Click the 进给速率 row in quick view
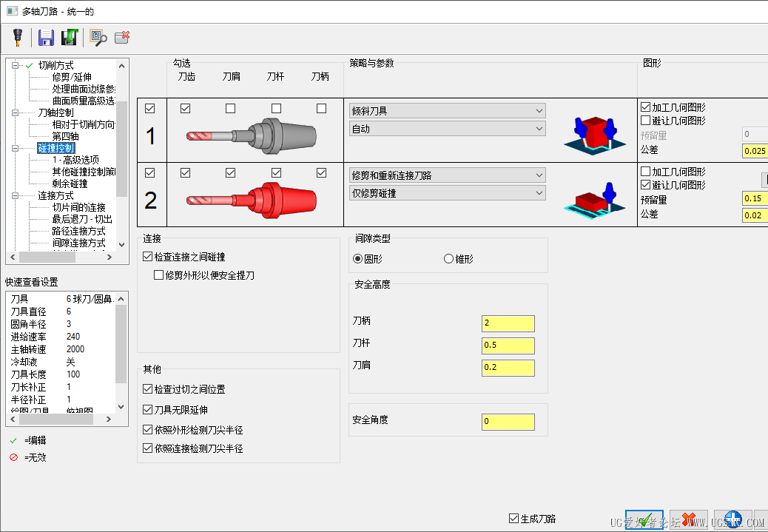 click(60, 337)
